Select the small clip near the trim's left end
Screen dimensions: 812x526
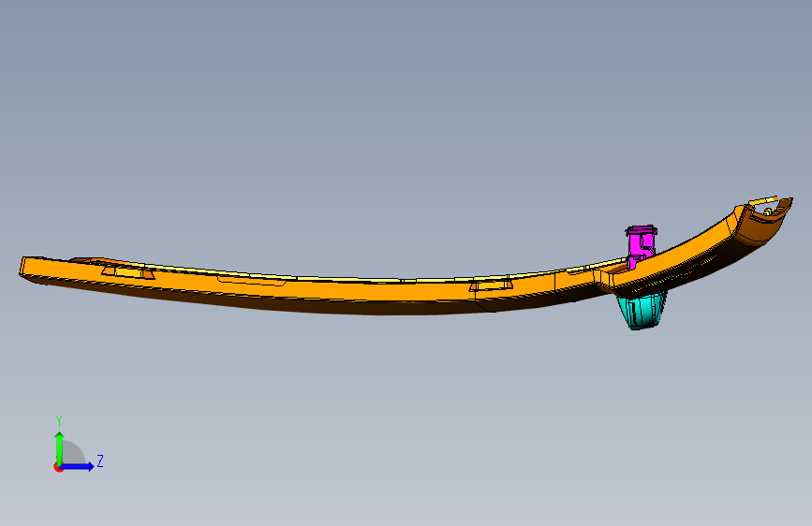pos(128,271)
